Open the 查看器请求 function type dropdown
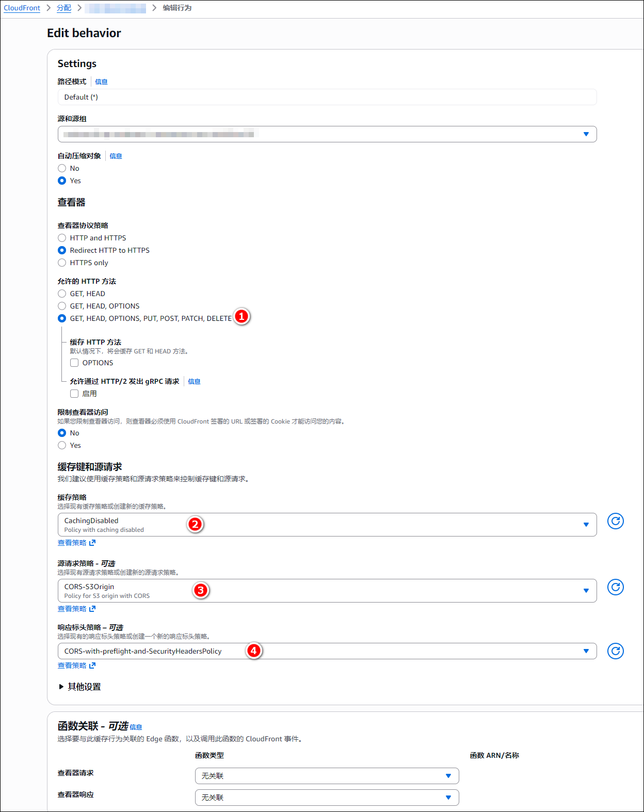 (x=327, y=776)
